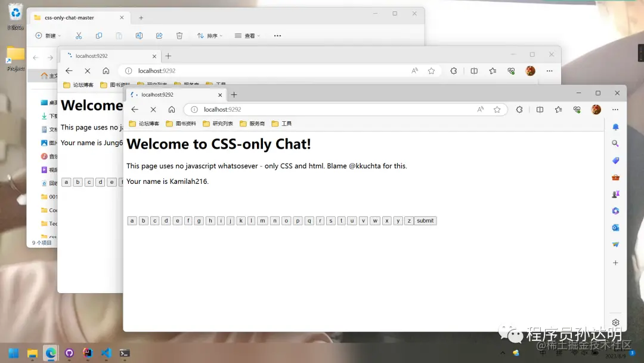
Task: Open the split screen icon in front browser
Action: click(x=540, y=109)
